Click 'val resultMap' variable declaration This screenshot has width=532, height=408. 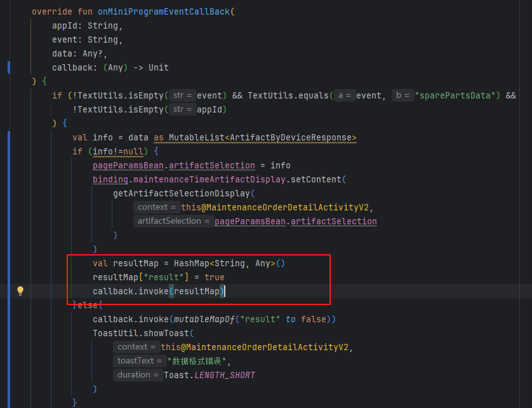[126, 263]
